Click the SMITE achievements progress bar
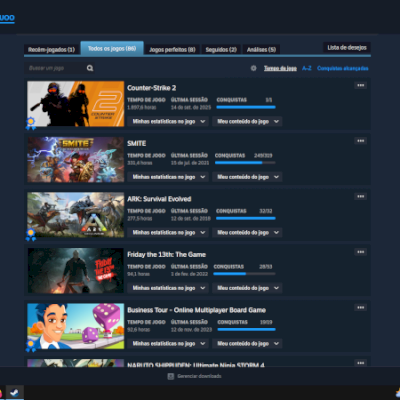 pos(245,163)
